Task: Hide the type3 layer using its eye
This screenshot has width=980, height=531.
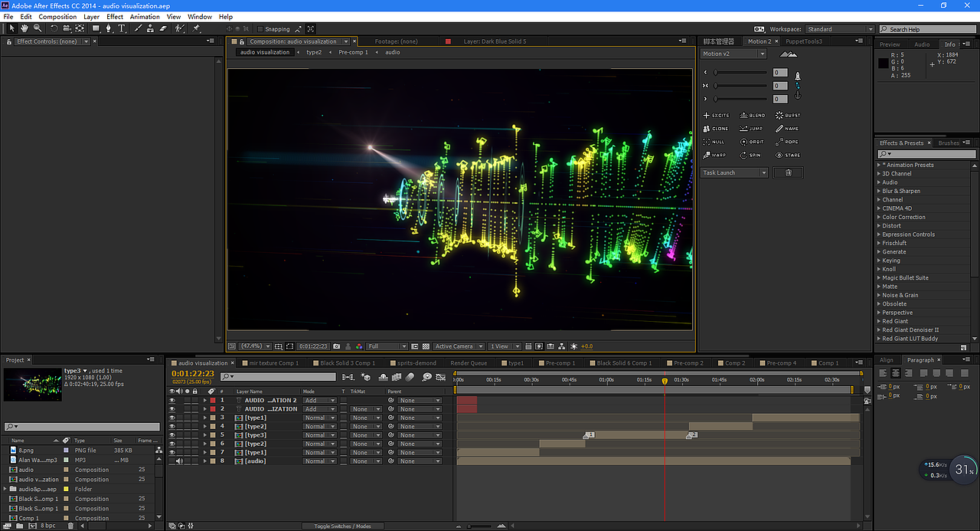Action: point(172,435)
